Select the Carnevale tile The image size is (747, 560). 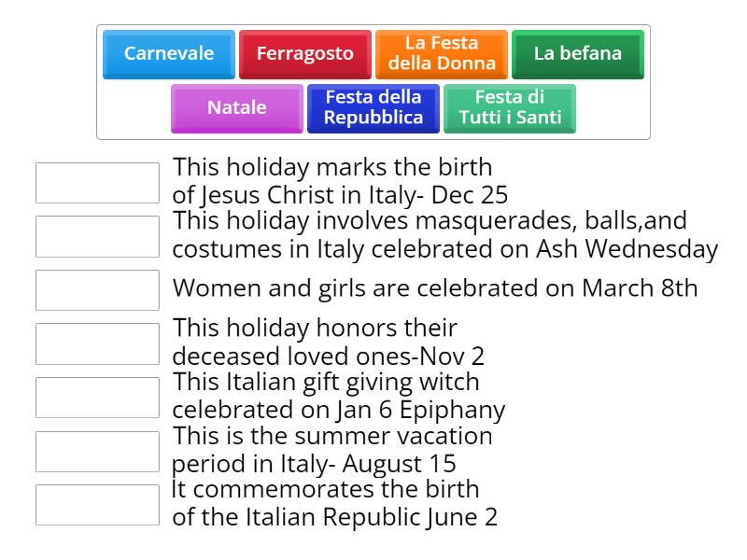168,54
